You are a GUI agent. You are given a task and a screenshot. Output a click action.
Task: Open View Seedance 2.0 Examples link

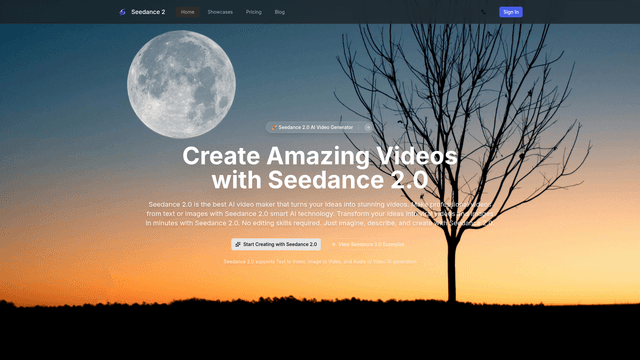(x=367, y=244)
